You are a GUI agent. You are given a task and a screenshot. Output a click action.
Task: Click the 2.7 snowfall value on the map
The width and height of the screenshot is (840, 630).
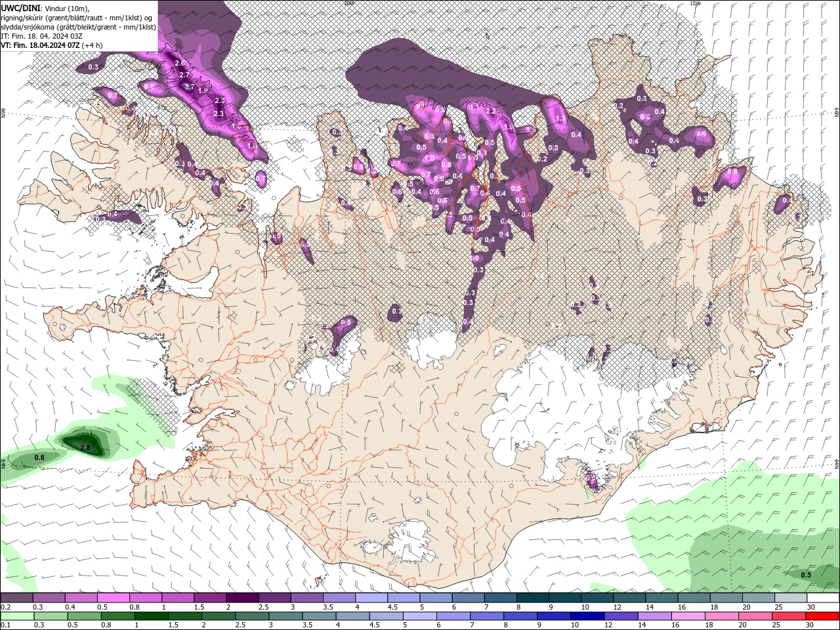coord(184,75)
